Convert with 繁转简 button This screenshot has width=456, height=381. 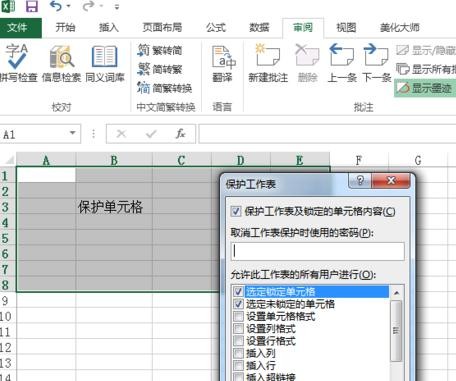coord(160,51)
